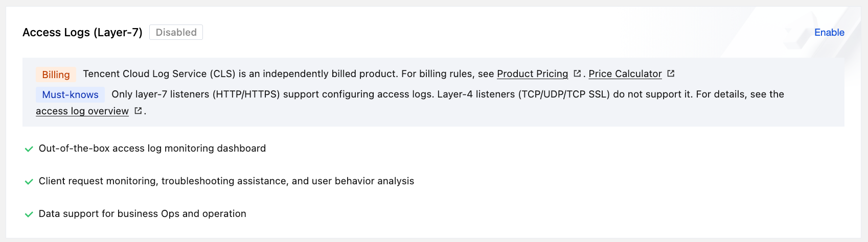Click external-link icon beside Product Pricing

(x=577, y=74)
